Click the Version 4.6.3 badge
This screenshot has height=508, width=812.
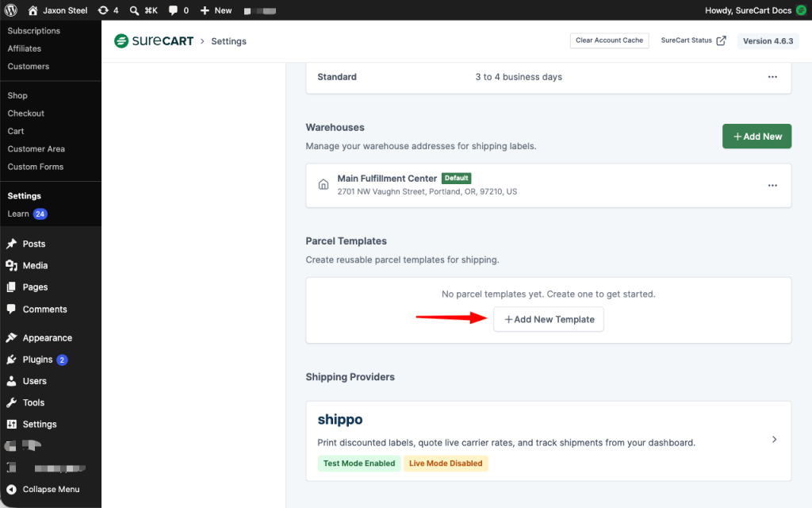[x=768, y=41]
